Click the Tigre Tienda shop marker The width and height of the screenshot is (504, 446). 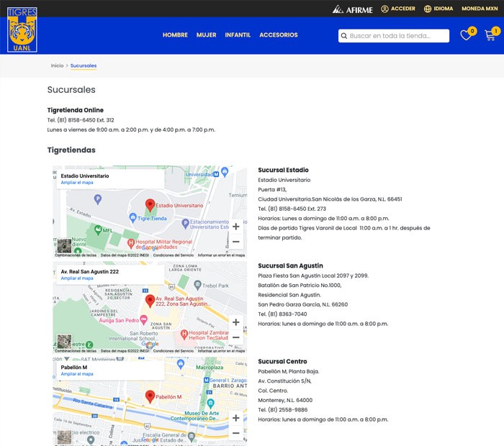[x=132, y=217]
